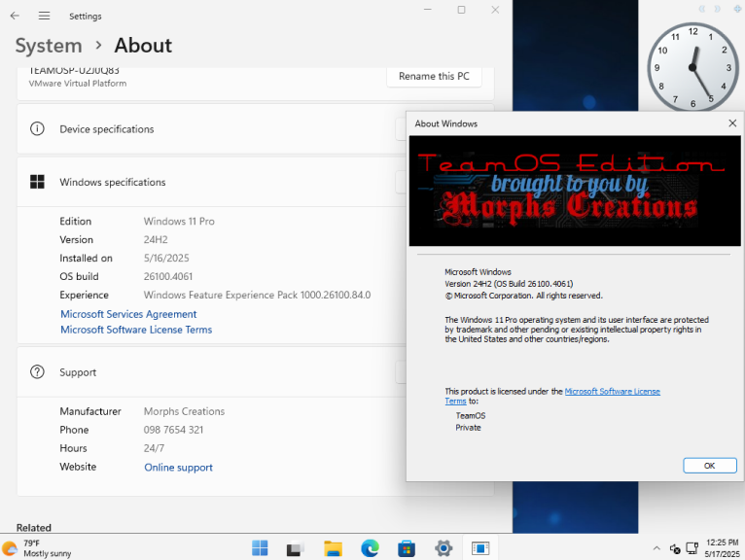Image resolution: width=745 pixels, height=560 pixels.
Task: Go to System in the breadcrumb
Action: pyautogui.click(x=49, y=46)
